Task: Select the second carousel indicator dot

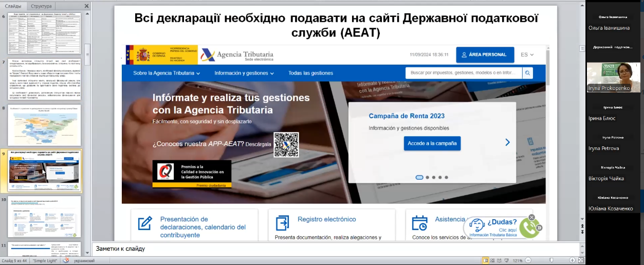Action: [x=428, y=177]
